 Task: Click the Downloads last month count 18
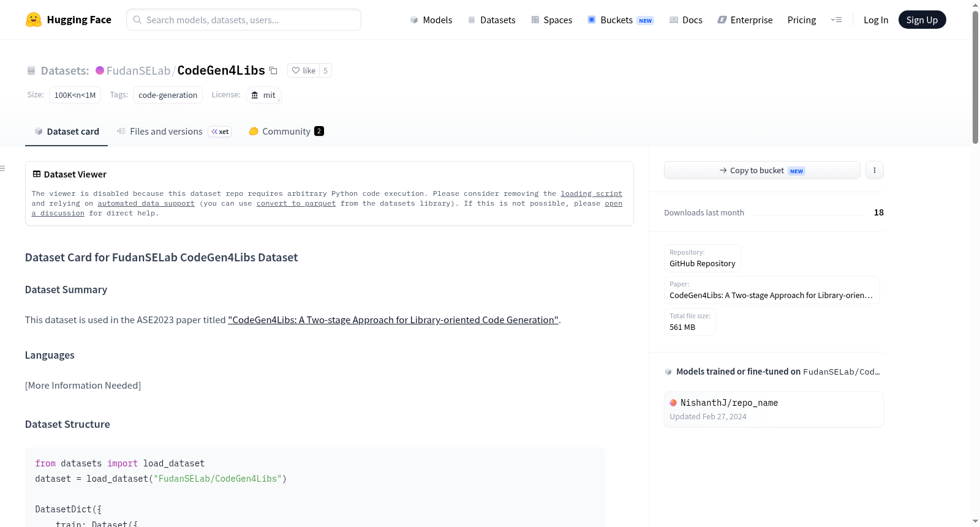click(x=879, y=212)
